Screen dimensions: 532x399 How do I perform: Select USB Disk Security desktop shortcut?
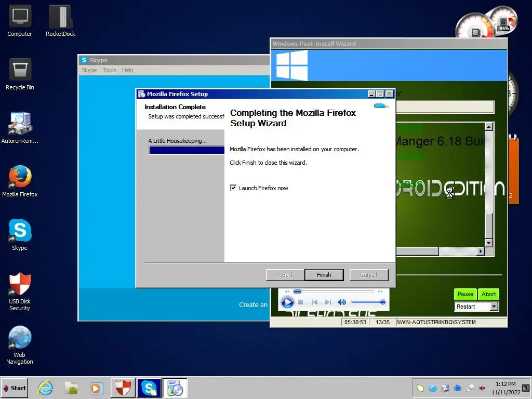[x=20, y=292]
